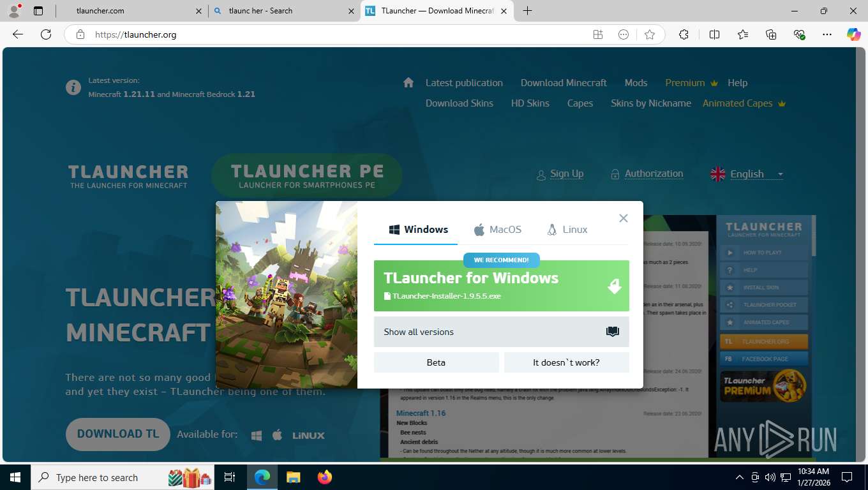Image resolution: width=868 pixels, height=490 pixels.
Task: Select the MacOS tab in popup
Action: [x=498, y=230]
